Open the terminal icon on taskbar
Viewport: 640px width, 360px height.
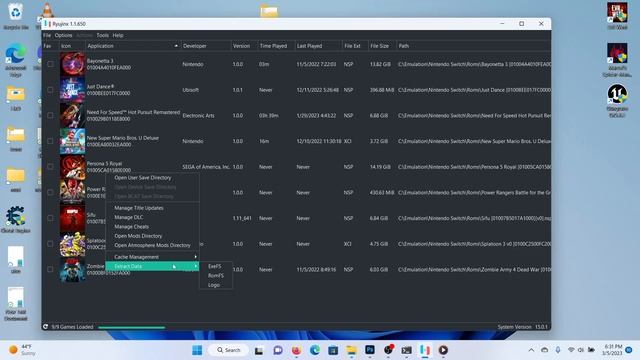tap(407, 350)
